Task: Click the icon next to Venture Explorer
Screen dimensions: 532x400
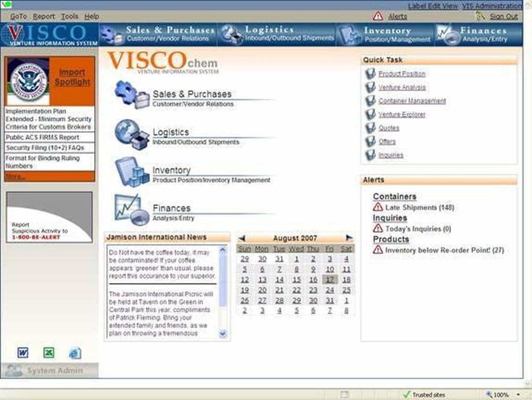Action: click(x=370, y=115)
